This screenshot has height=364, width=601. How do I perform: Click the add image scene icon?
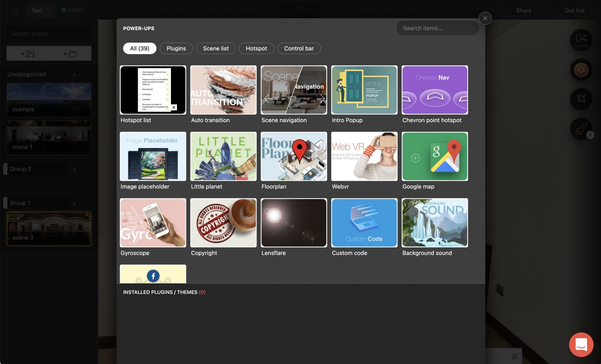(x=27, y=54)
